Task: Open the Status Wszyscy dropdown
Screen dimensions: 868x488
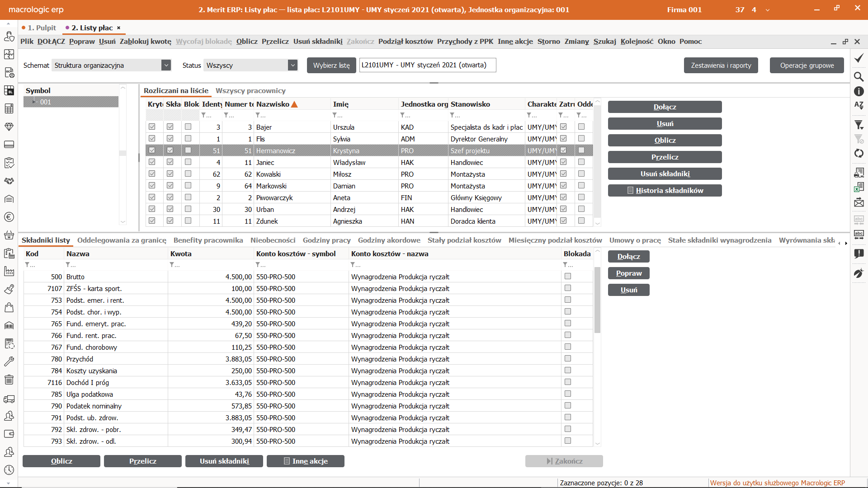Action: pyautogui.click(x=292, y=66)
